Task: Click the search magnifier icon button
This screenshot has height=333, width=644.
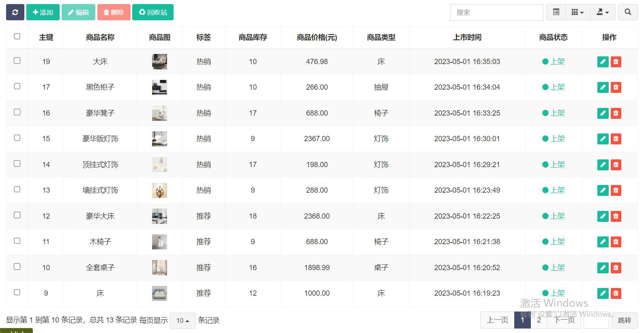Action: (x=627, y=12)
